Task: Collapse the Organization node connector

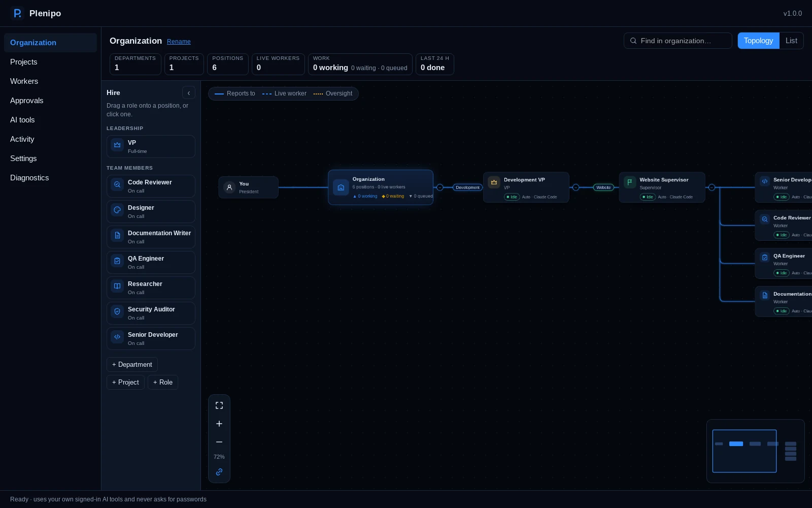Action: click(x=440, y=187)
